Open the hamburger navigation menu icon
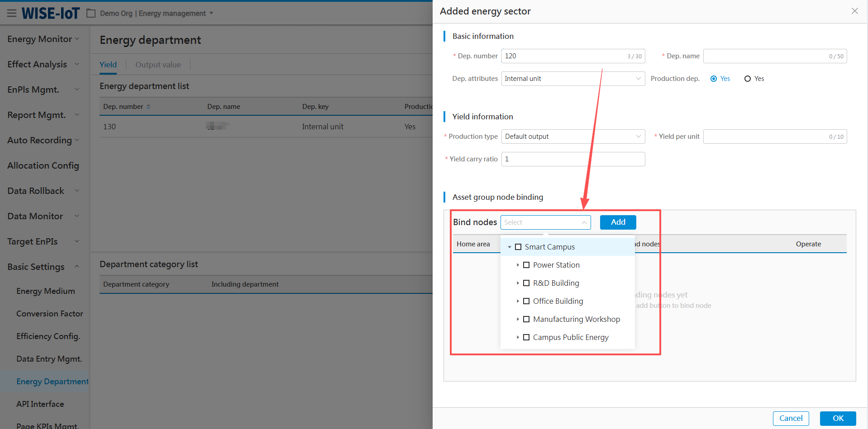This screenshot has width=868, height=429. [x=12, y=13]
